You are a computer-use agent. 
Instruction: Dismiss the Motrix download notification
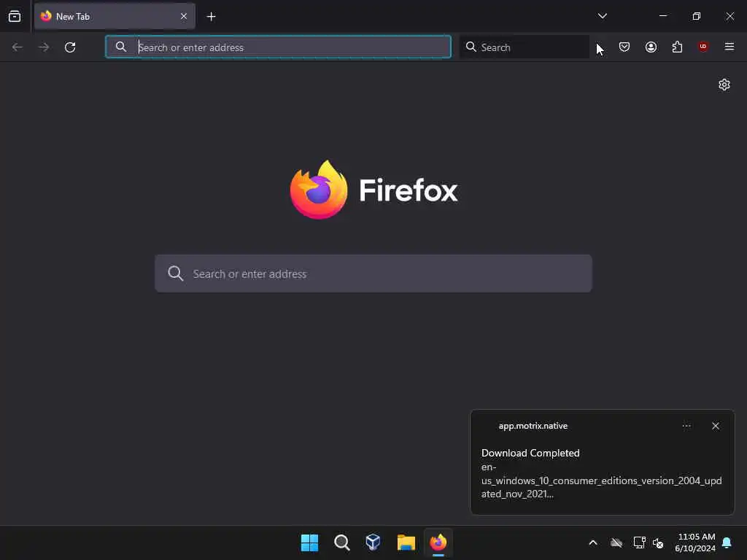[716, 426]
